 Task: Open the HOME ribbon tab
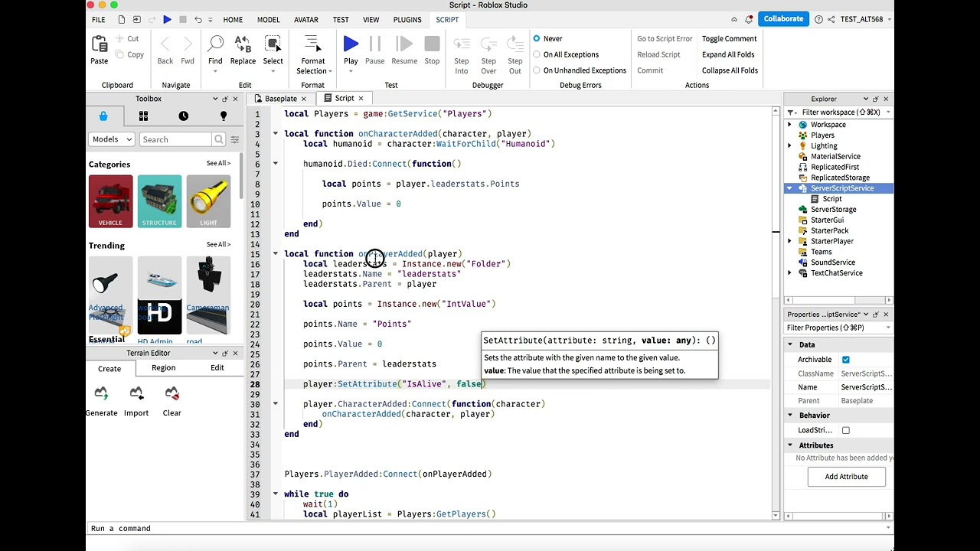pyautogui.click(x=233, y=20)
